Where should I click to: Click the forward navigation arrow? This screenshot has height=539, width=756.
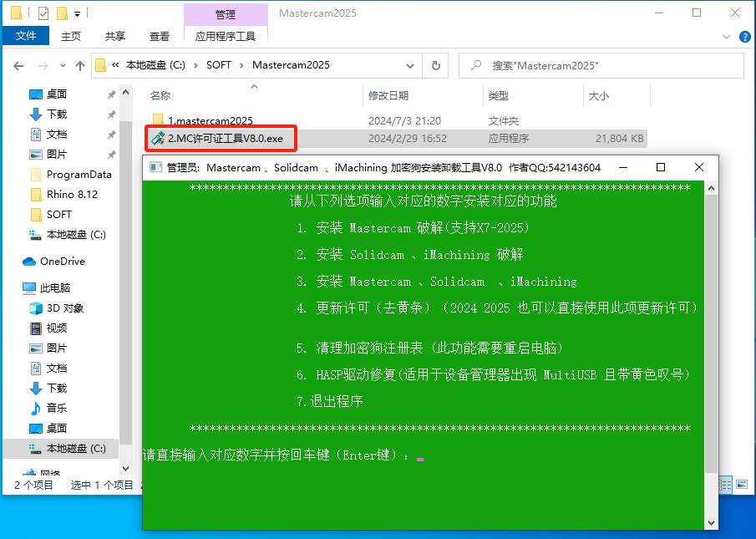[x=43, y=65]
